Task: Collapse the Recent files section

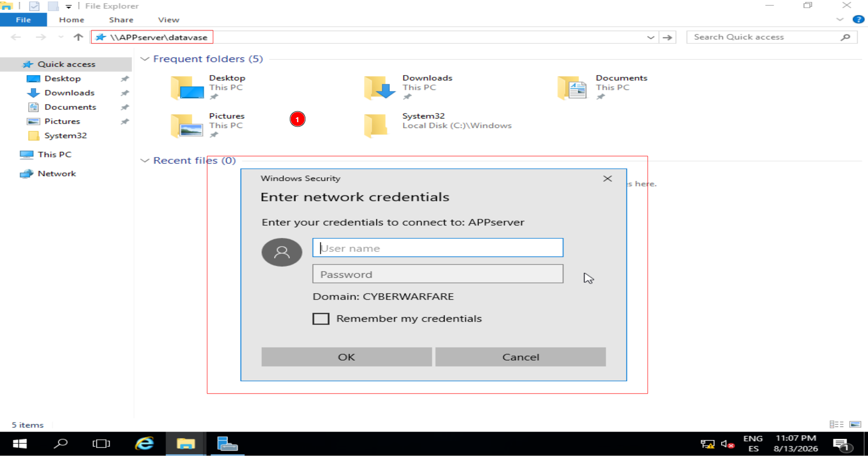Action: pyautogui.click(x=145, y=161)
